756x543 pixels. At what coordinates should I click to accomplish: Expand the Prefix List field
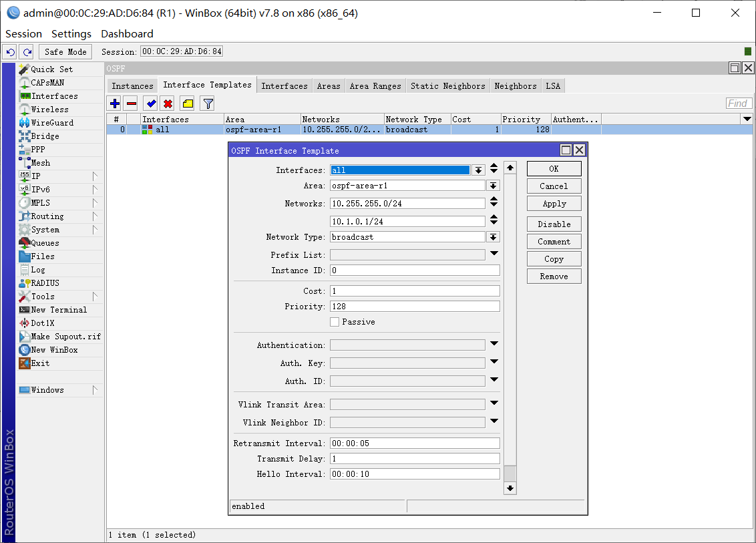tap(494, 254)
